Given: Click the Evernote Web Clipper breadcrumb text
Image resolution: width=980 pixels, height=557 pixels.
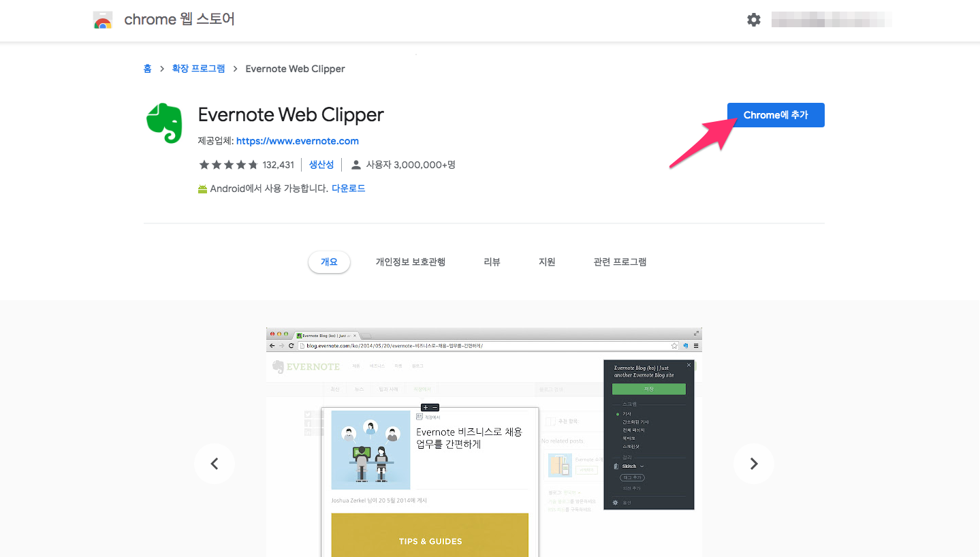Looking at the screenshot, I should tap(295, 69).
